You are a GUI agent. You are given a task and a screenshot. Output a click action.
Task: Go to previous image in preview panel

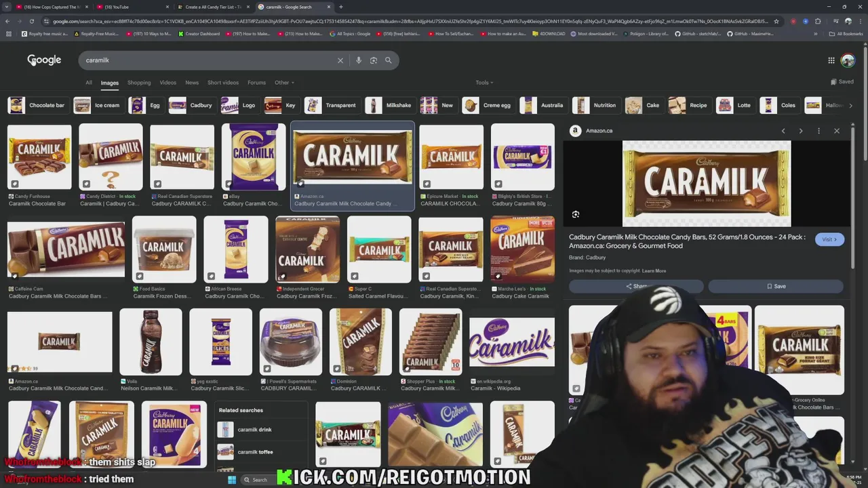(x=783, y=131)
